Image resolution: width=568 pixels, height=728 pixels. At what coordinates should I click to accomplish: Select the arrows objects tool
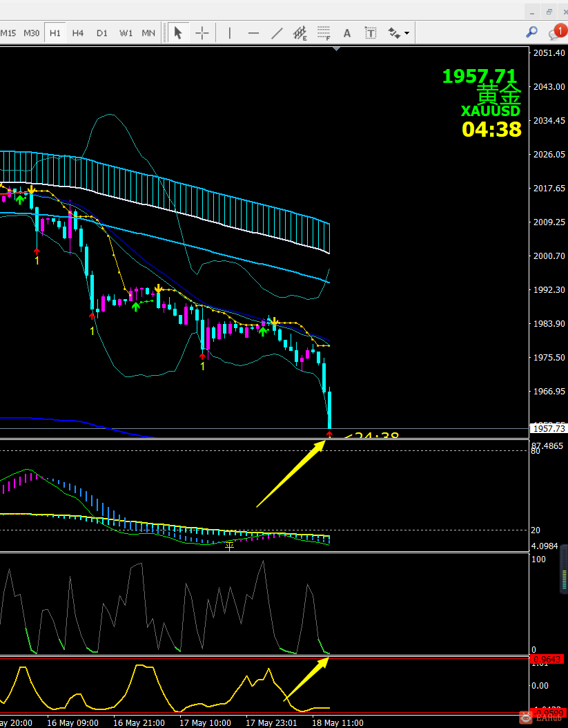tap(394, 33)
